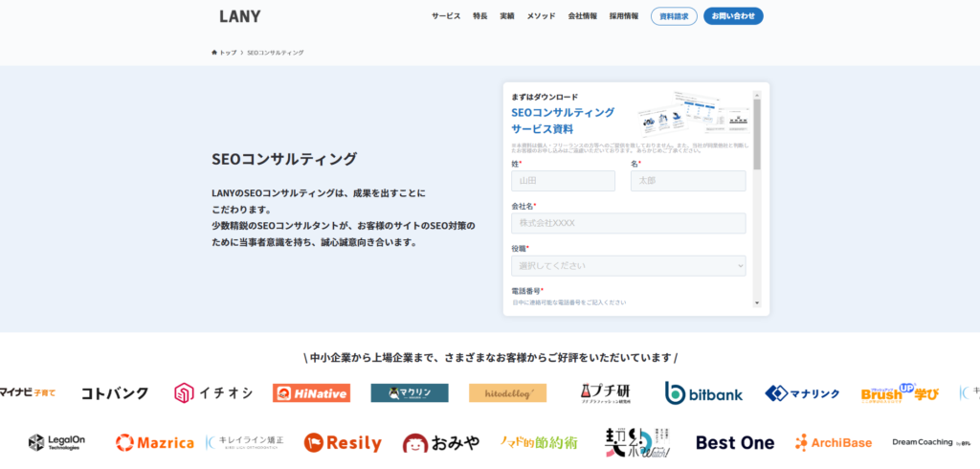Click the マイナビ子育て logo
Screen dimensions: 980x469
tap(28, 392)
